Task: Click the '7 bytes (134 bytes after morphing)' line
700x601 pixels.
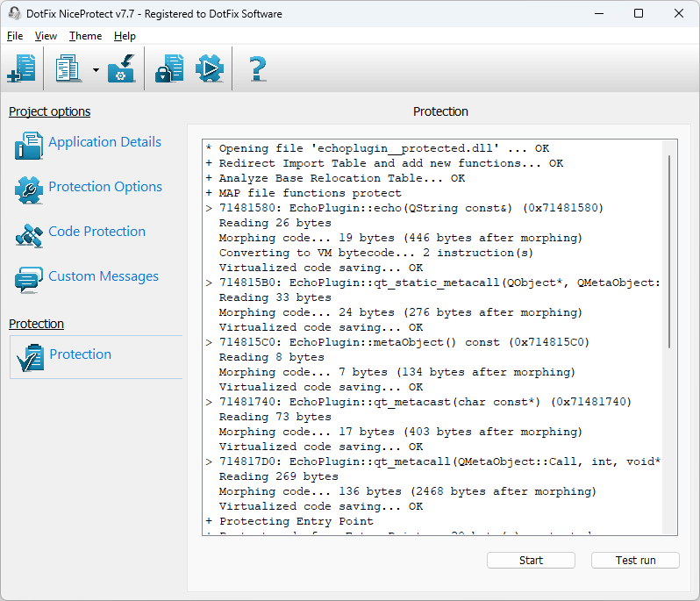Action: click(x=396, y=372)
